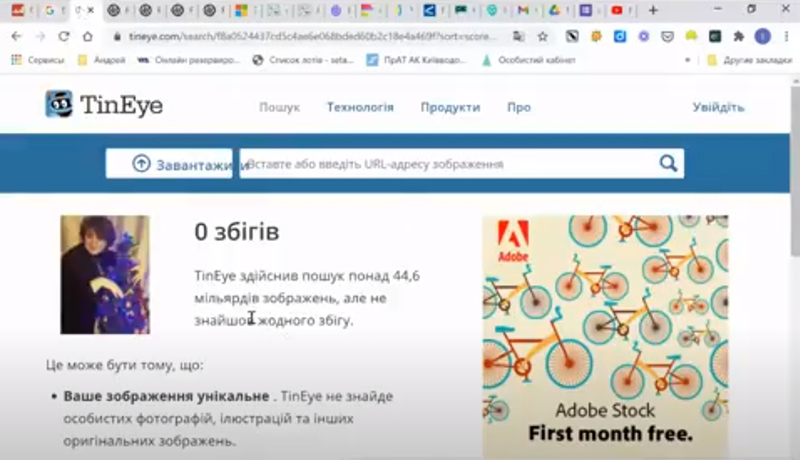Screen dimensions: 800x460
Task: Switch to the Gmail tab
Action: coord(523,10)
